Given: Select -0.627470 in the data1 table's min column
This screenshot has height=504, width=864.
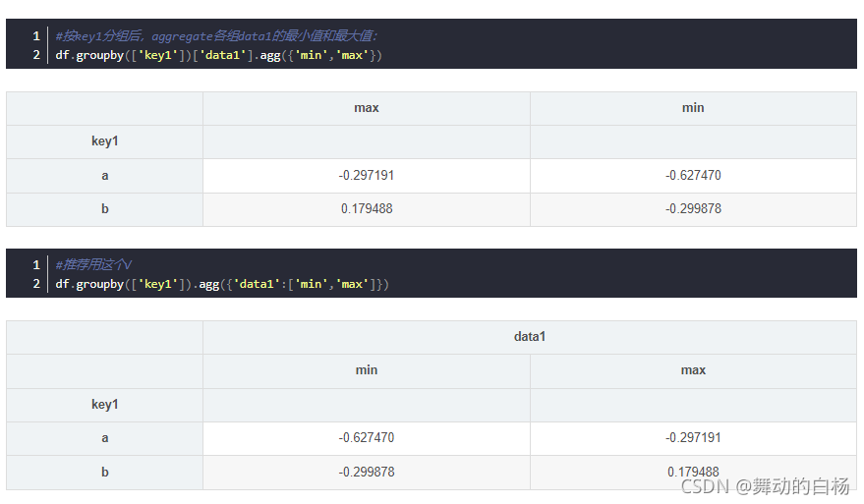Looking at the screenshot, I should point(367,438).
